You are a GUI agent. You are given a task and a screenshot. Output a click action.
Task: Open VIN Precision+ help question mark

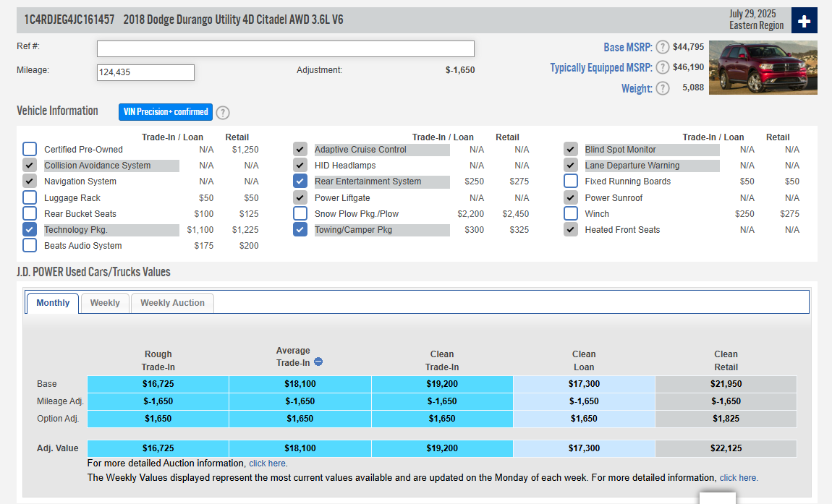[x=223, y=113]
